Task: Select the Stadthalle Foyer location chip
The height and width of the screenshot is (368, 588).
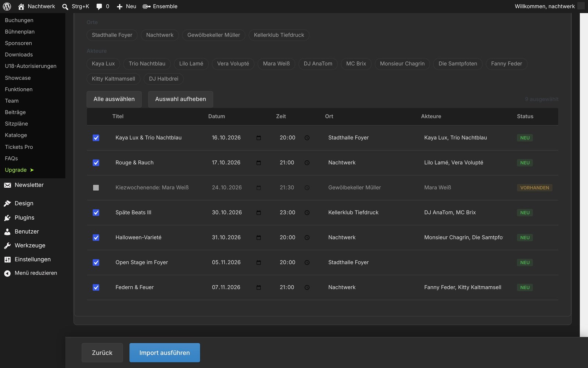Action: pos(112,35)
